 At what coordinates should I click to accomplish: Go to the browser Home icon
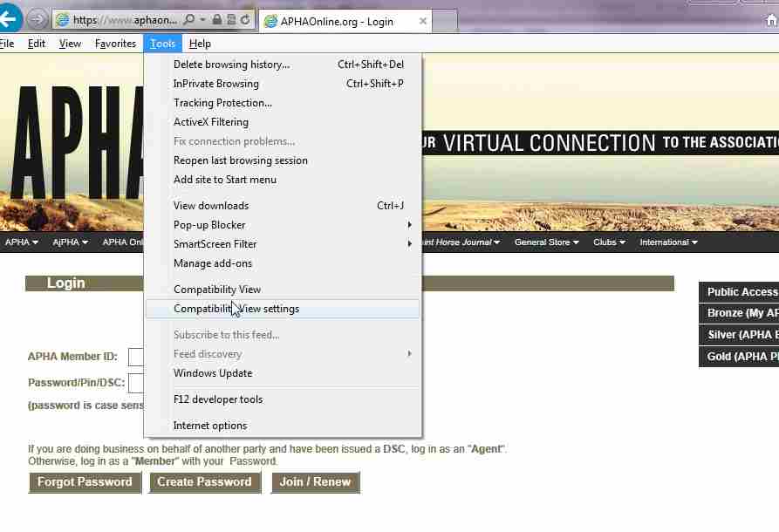[x=771, y=20]
